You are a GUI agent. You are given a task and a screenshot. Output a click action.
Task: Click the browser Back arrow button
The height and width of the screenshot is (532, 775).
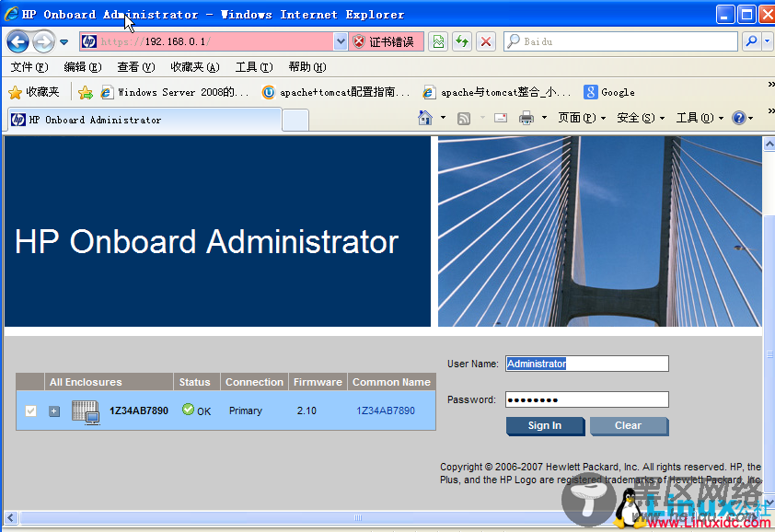18,42
